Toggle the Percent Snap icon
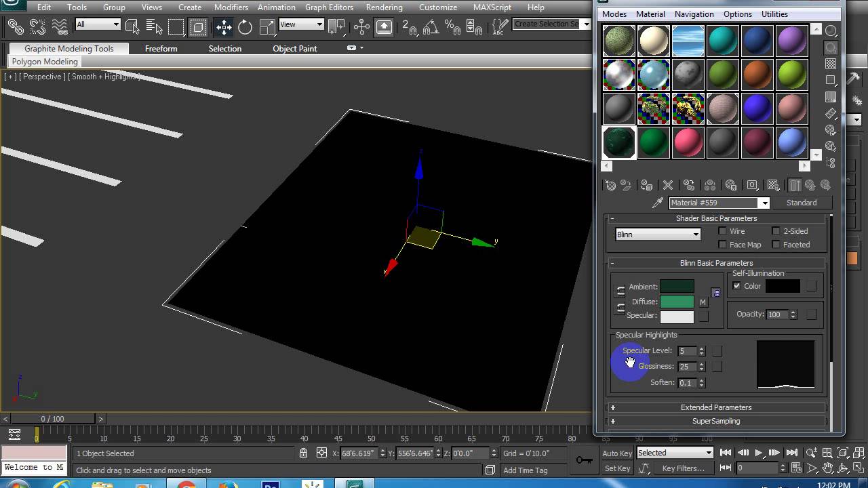The height and width of the screenshot is (488, 868). coord(452,27)
